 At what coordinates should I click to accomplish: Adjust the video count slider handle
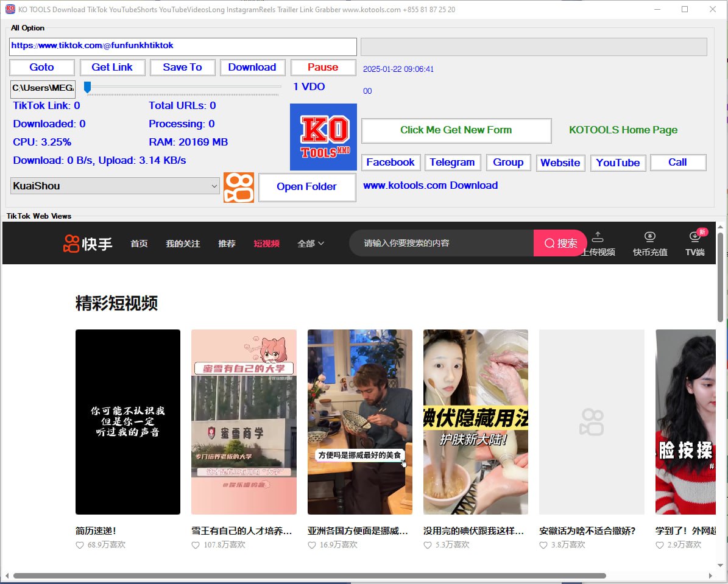point(87,87)
